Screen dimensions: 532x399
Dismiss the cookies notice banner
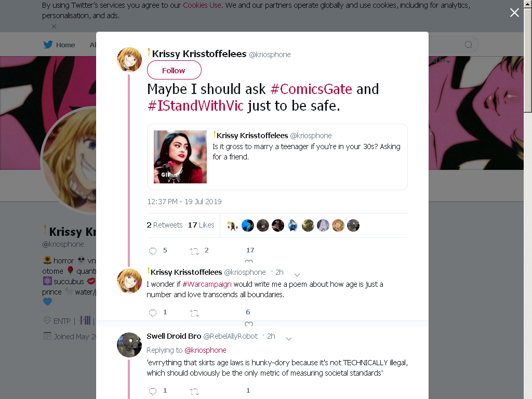click(x=54, y=26)
